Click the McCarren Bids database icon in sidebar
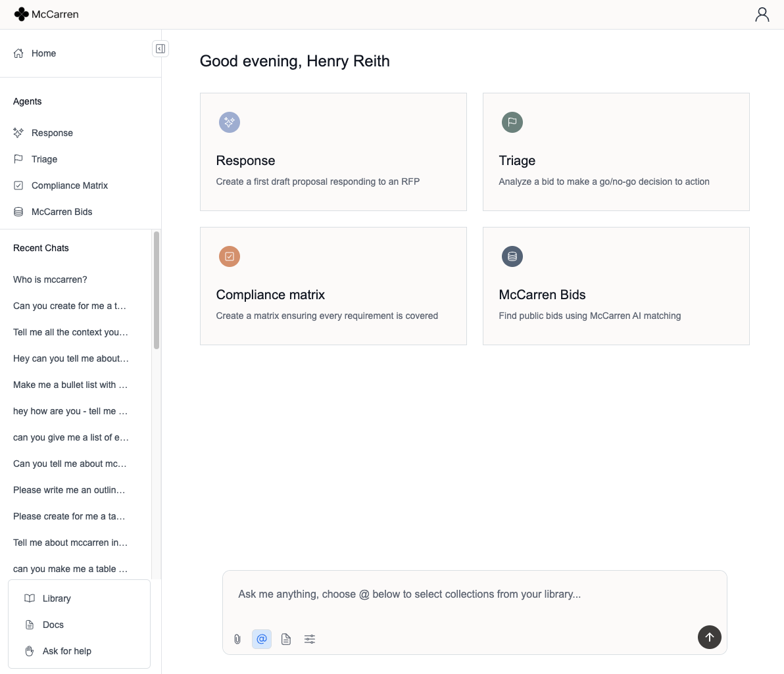Viewport: 784px width, 674px height. (18, 212)
